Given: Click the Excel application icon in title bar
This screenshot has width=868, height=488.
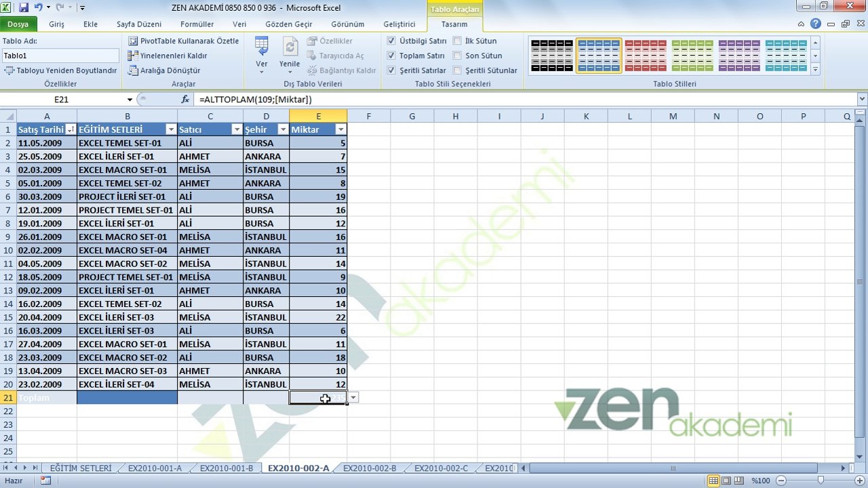Looking at the screenshot, I should pos(7,7).
